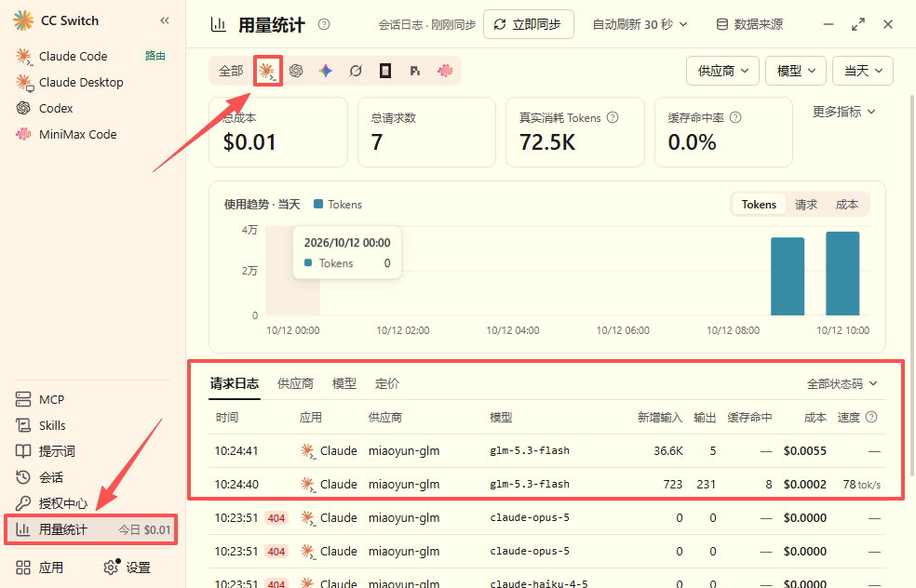Select the 全部 app filter

pyautogui.click(x=231, y=72)
